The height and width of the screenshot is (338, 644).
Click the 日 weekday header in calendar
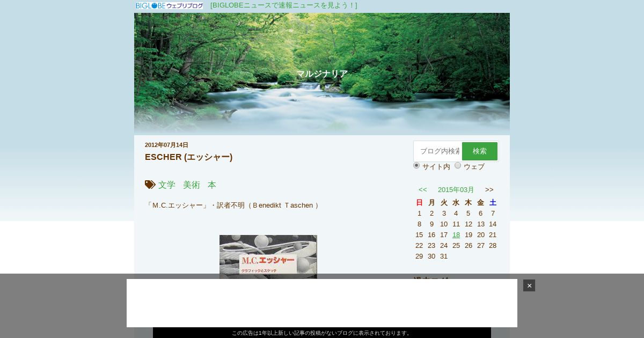point(419,202)
